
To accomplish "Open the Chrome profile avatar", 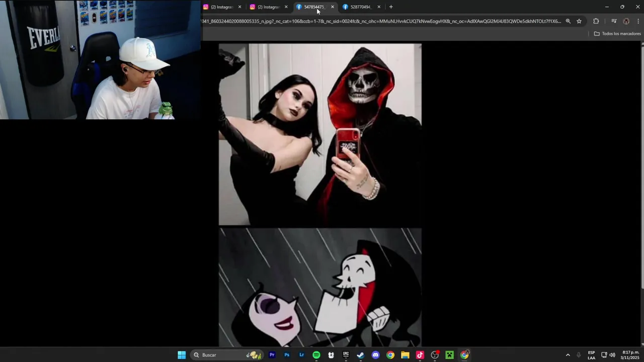I will click(x=626, y=21).
